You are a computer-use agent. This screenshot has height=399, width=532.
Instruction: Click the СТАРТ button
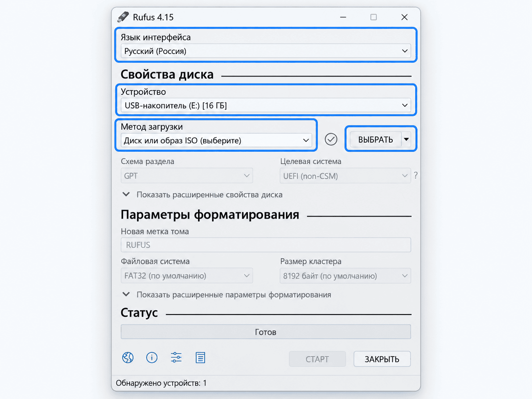pos(317,359)
